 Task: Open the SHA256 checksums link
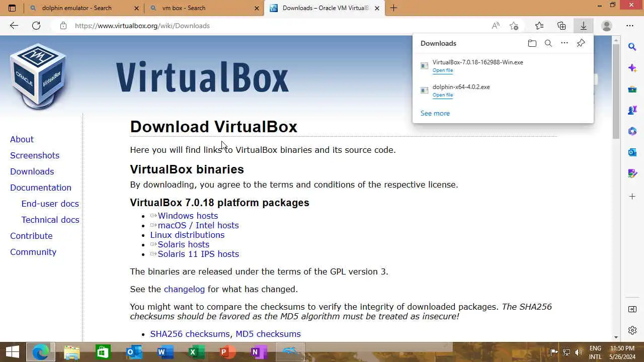[x=190, y=334]
